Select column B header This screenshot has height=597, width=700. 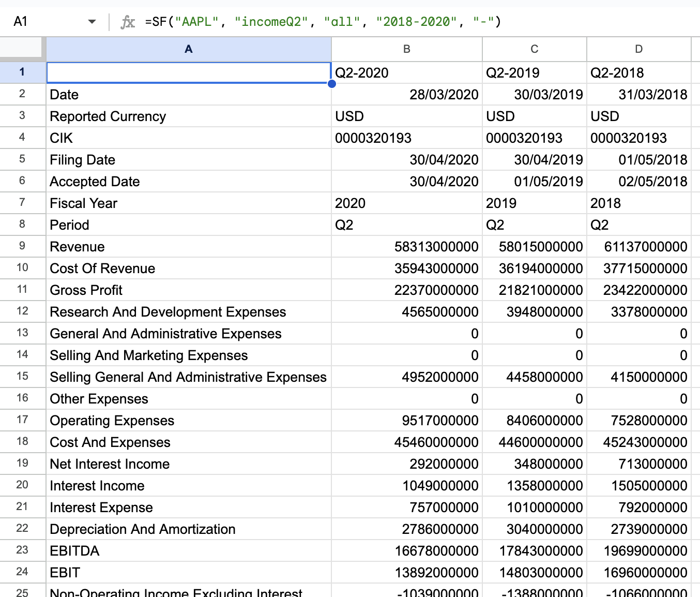(407, 49)
